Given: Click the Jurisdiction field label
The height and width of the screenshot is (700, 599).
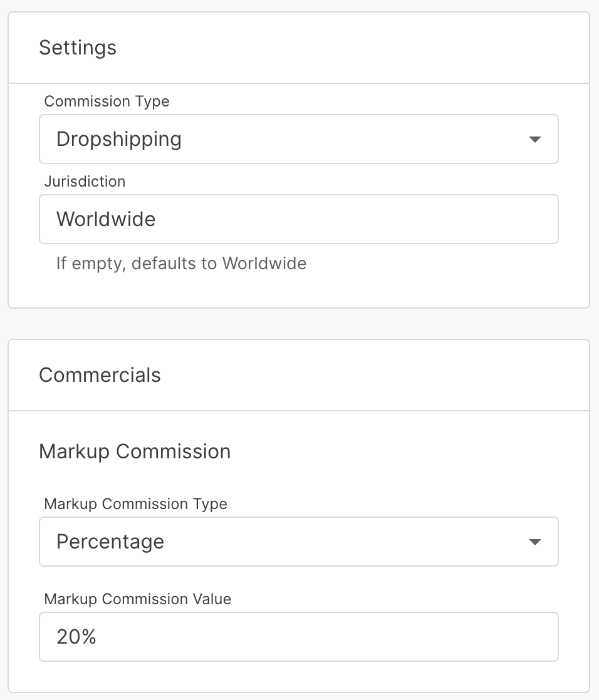Looking at the screenshot, I should click(x=85, y=182).
